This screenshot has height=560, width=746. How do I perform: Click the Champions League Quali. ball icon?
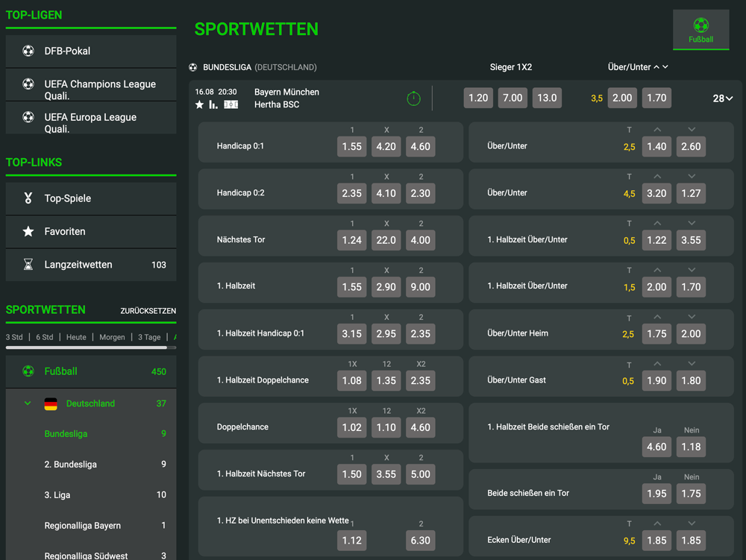pos(28,84)
